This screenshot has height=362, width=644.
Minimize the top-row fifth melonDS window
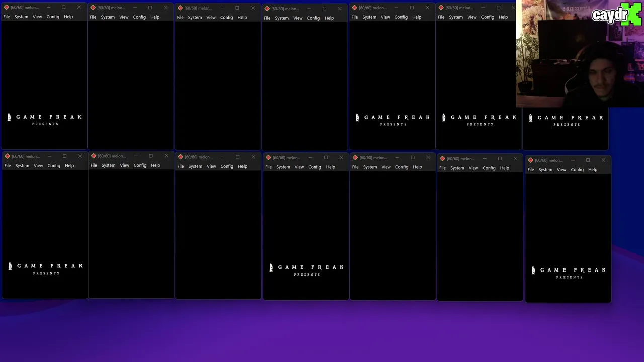[396, 8]
